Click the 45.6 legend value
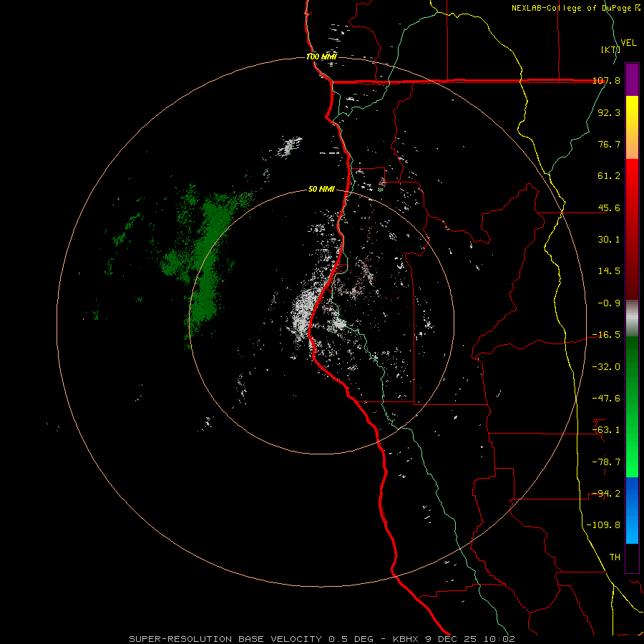 pyautogui.click(x=609, y=208)
